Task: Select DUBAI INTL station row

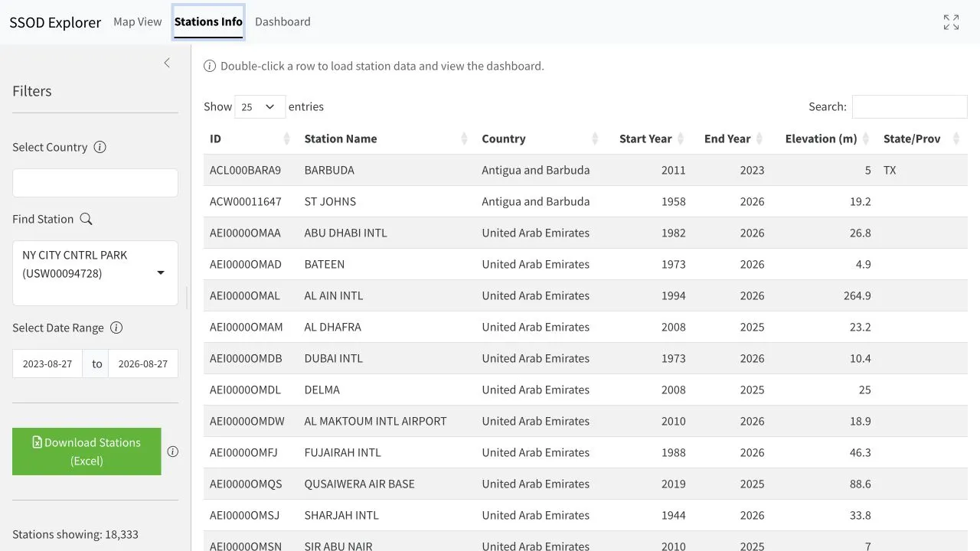Action: tap(586, 358)
